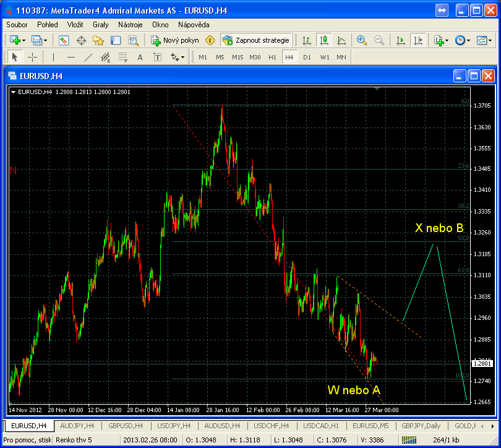Open the arrows objects icon

174,57
